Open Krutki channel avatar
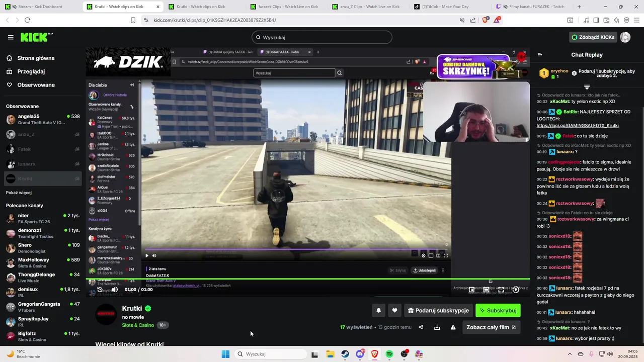644x362 pixels. click(106, 314)
